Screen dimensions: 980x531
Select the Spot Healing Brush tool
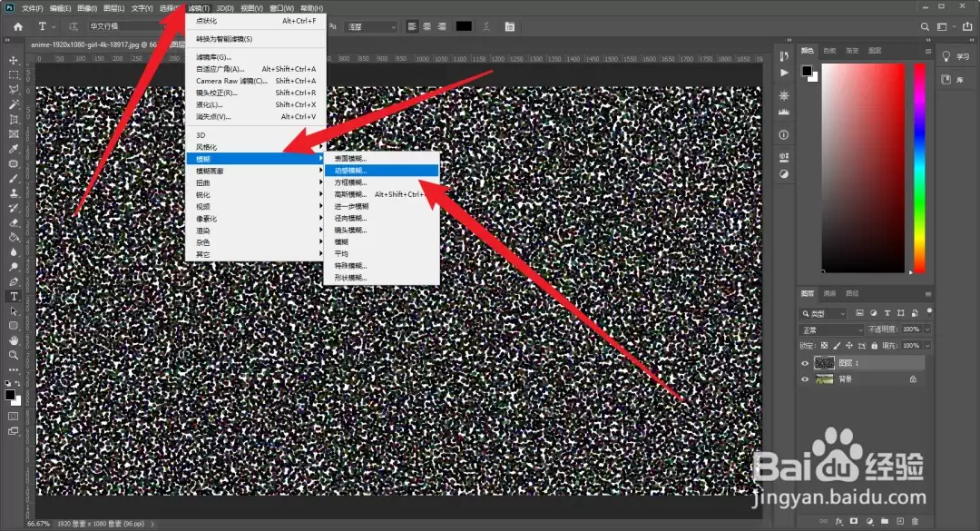(13, 164)
